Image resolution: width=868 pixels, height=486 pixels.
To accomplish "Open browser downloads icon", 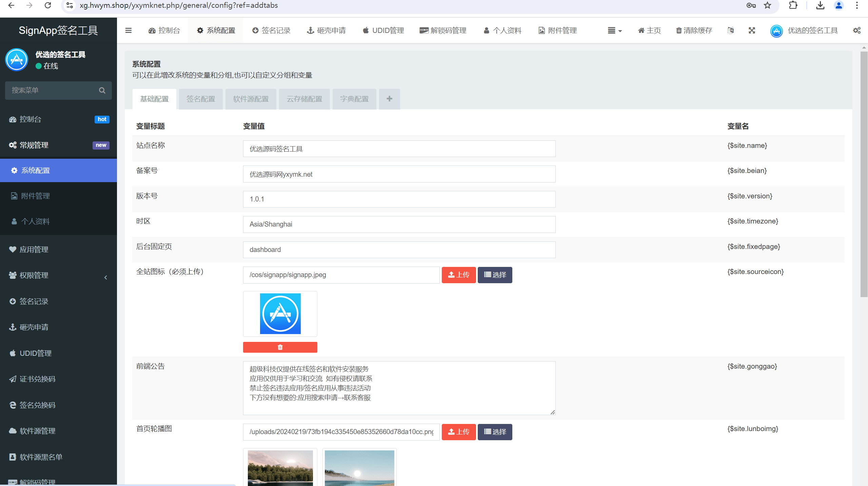I will [820, 5].
